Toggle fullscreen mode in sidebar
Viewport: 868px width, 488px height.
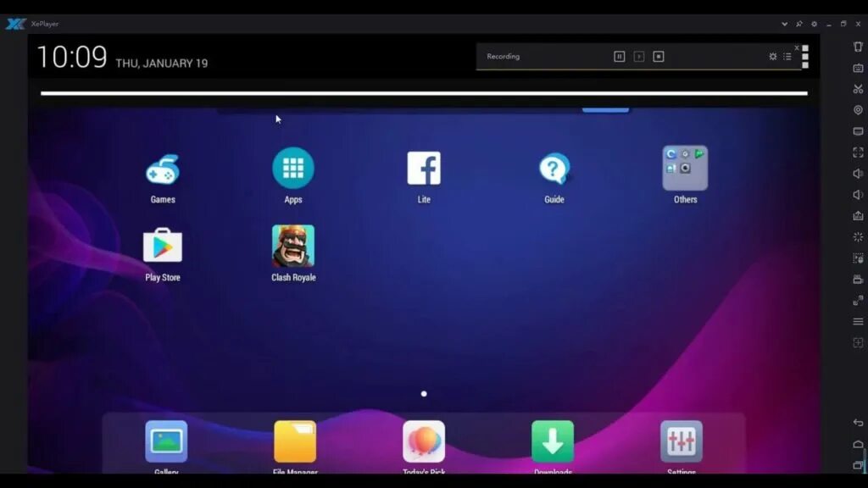[858, 152]
